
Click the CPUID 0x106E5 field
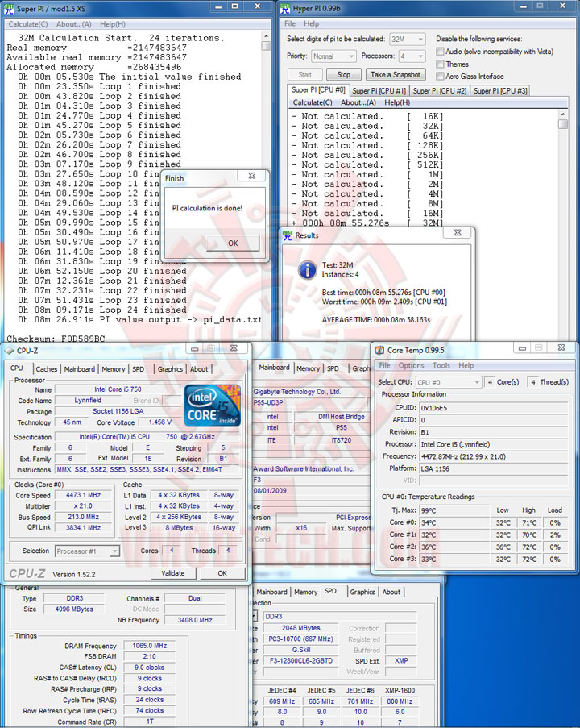(494, 408)
